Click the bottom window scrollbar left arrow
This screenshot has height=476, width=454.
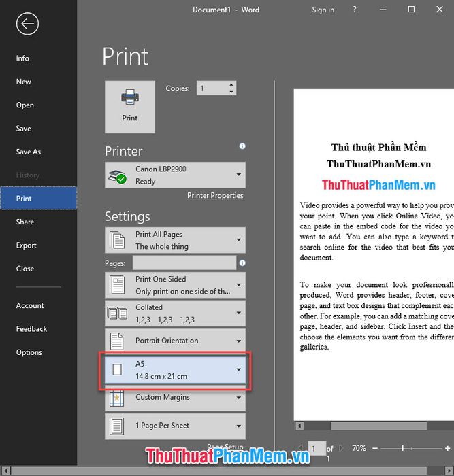(x=5, y=471)
